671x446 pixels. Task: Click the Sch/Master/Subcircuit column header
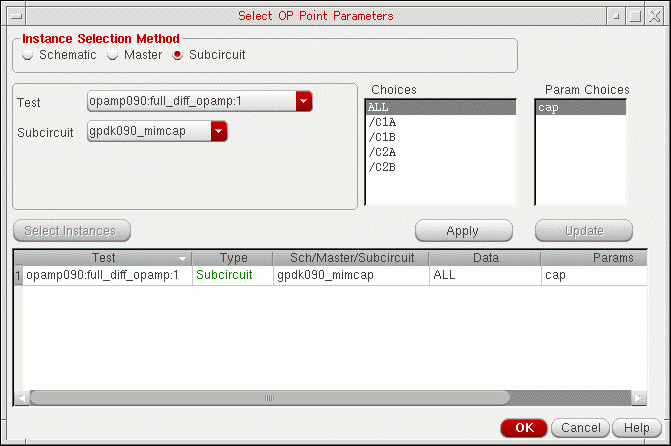(351, 258)
